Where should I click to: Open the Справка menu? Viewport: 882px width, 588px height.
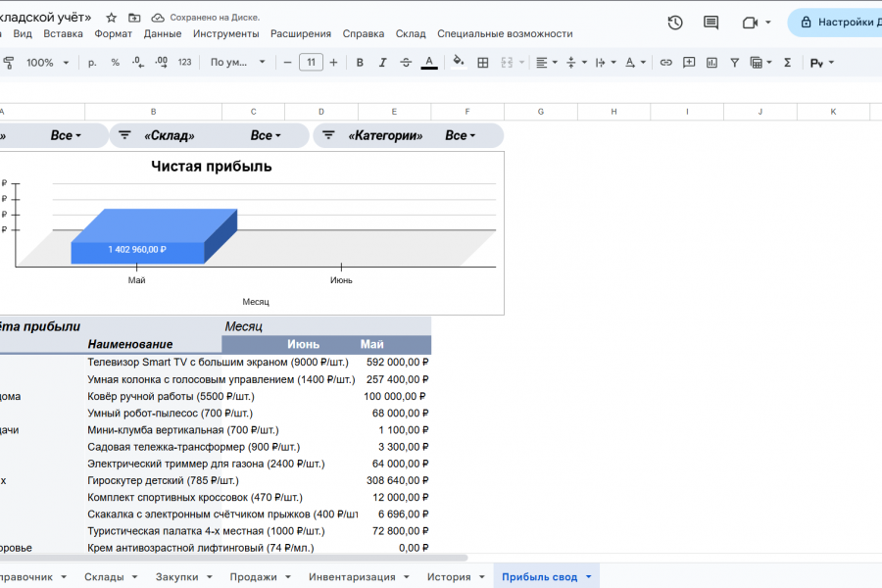click(364, 33)
